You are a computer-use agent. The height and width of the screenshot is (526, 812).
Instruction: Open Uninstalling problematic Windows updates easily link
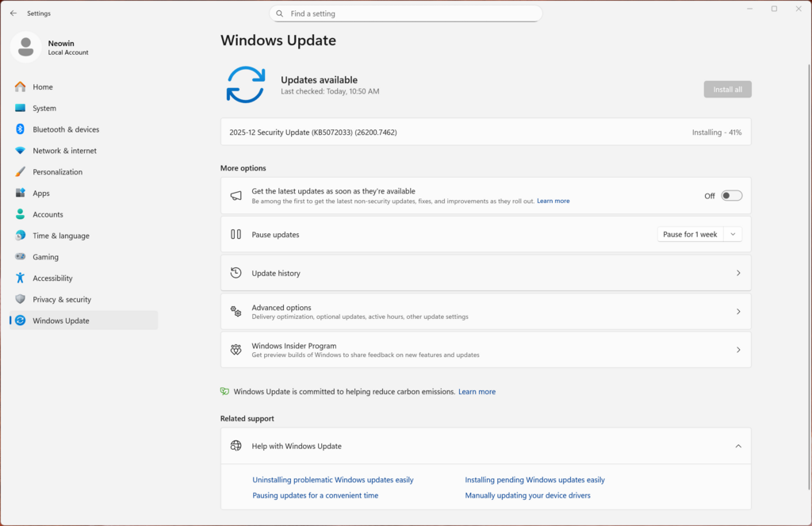(x=333, y=480)
